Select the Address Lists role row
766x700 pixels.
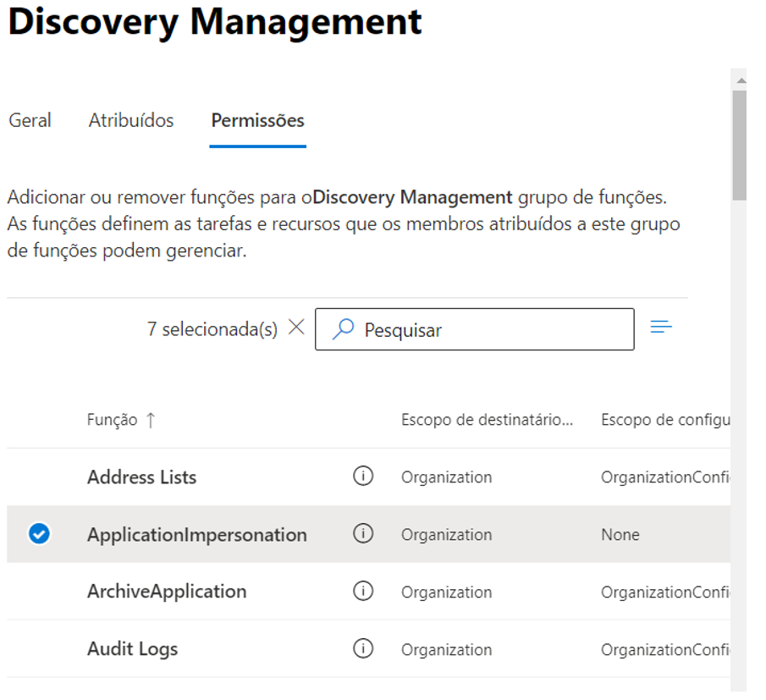[141, 477]
